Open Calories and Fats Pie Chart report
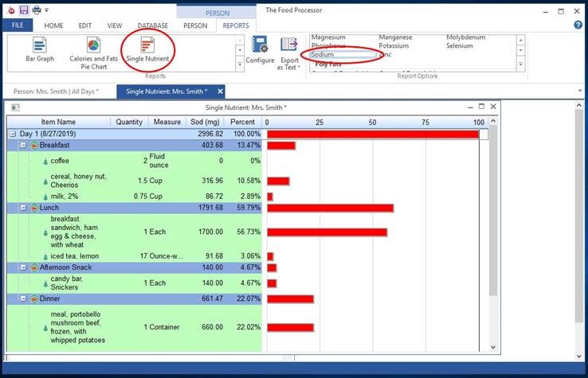This screenshot has width=588, height=378. [x=93, y=50]
